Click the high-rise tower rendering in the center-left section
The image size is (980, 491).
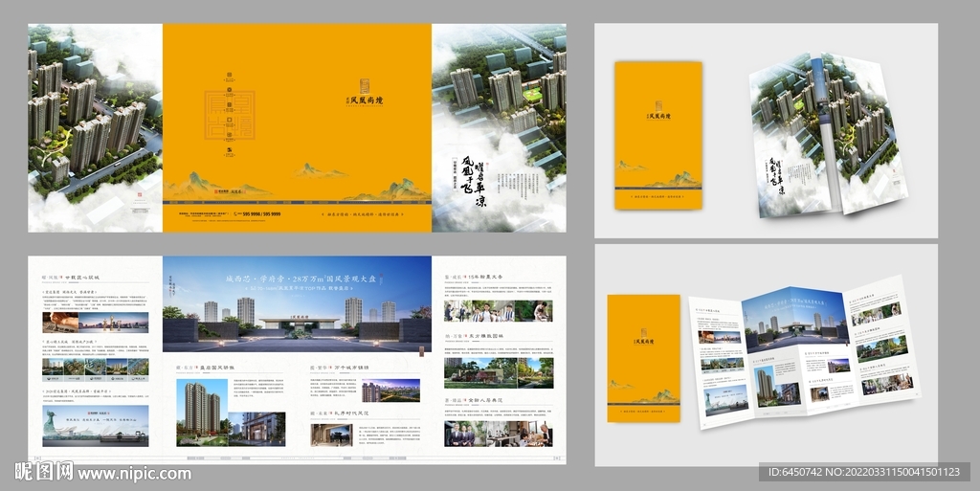tap(202, 413)
